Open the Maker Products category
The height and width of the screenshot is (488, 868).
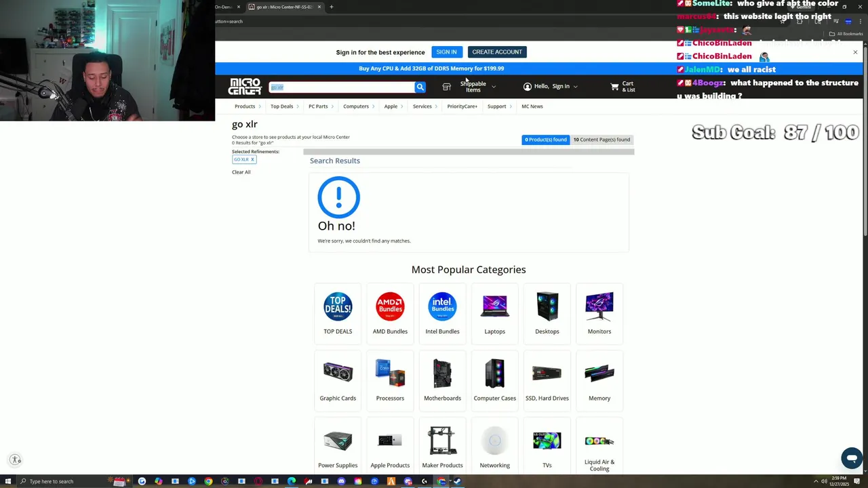(x=442, y=447)
